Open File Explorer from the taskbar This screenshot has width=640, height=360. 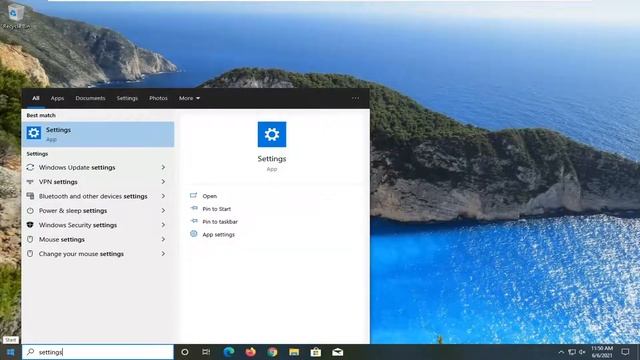click(x=294, y=352)
